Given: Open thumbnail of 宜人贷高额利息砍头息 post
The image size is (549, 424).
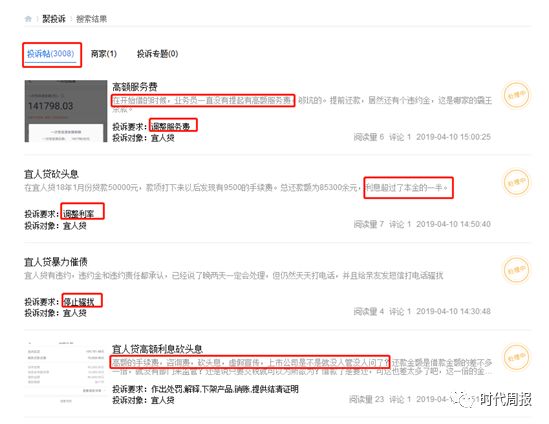Looking at the screenshot, I should click(66, 372).
